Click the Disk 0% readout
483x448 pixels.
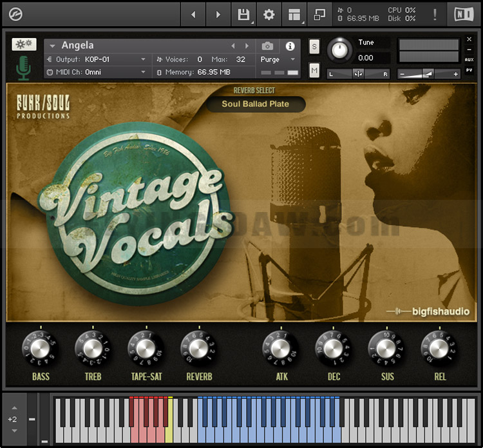[402, 19]
